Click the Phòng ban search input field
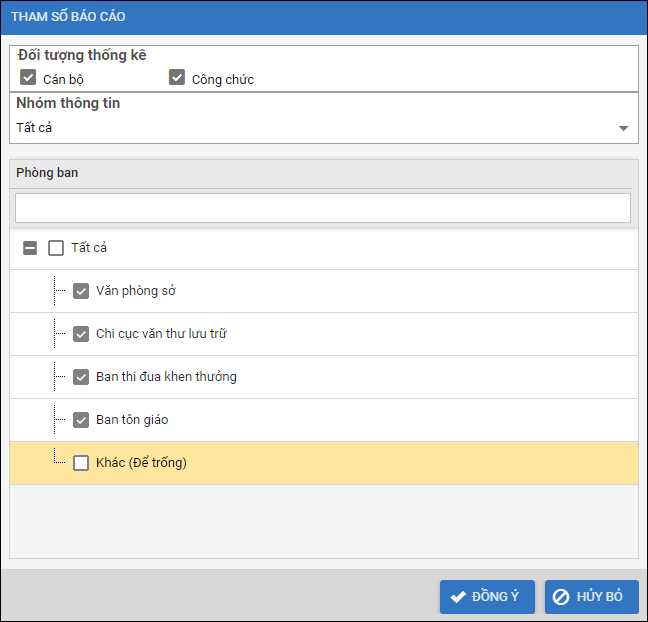This screenshot has height=622, width=648. click(x=322, y=208)
